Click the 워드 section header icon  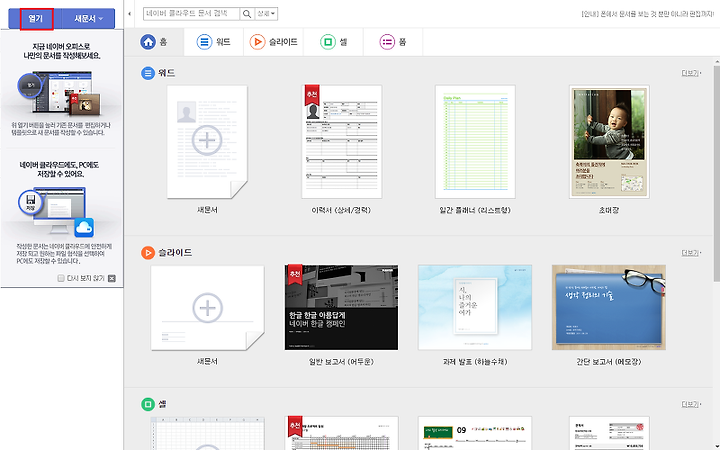click(148, 73)
